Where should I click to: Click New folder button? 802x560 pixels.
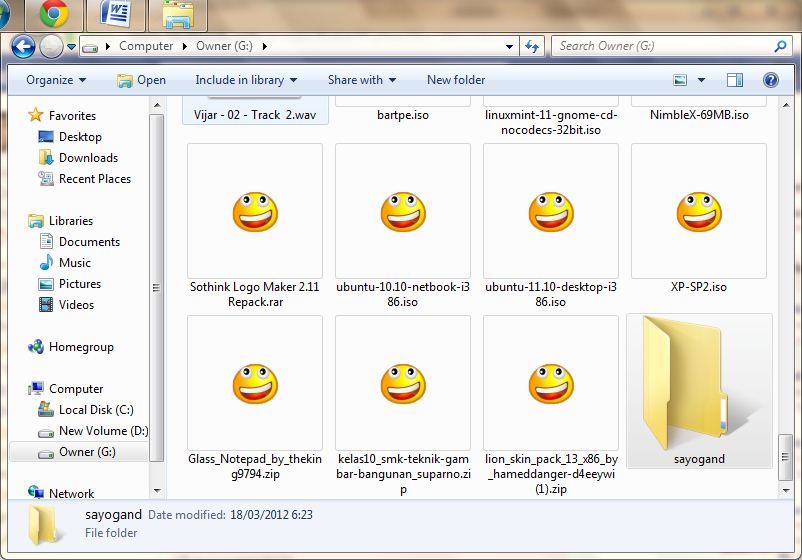tap(456, 80)
